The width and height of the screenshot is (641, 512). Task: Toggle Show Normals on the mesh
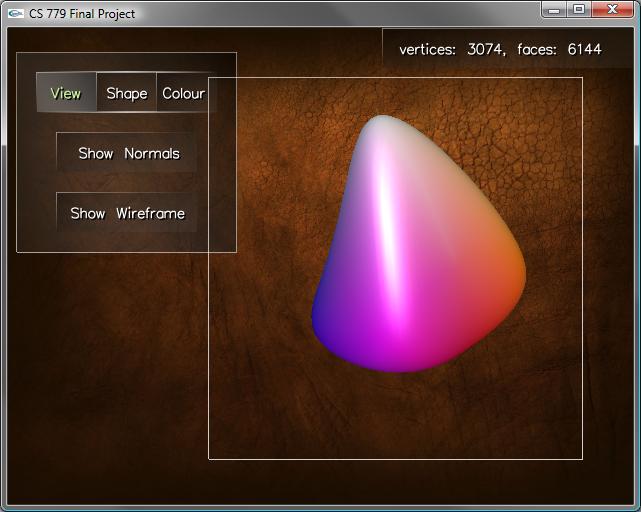128,153
